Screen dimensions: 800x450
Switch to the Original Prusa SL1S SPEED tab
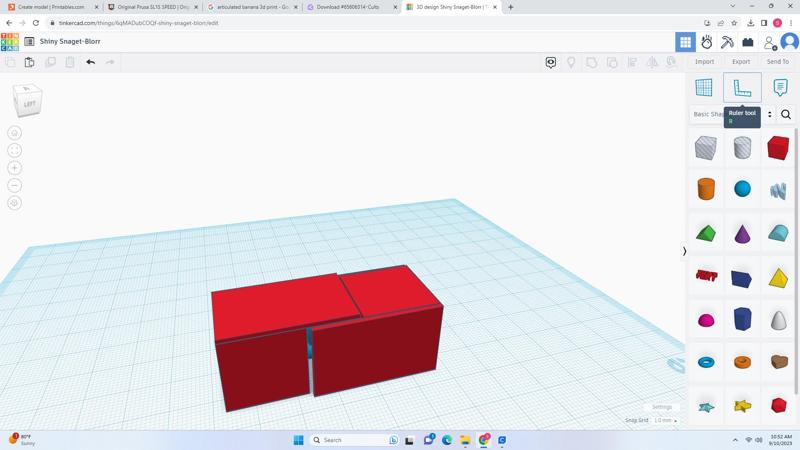(154, 7)
